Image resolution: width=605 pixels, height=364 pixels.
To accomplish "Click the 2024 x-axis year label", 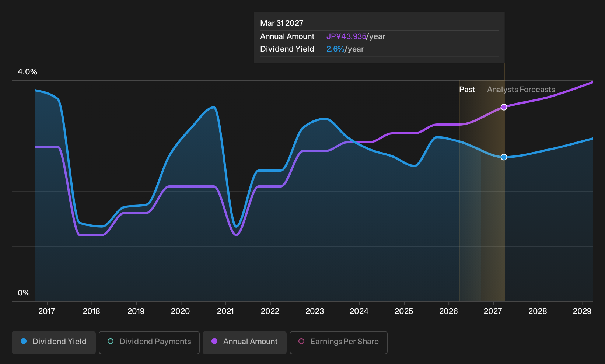I will (359, 311).
